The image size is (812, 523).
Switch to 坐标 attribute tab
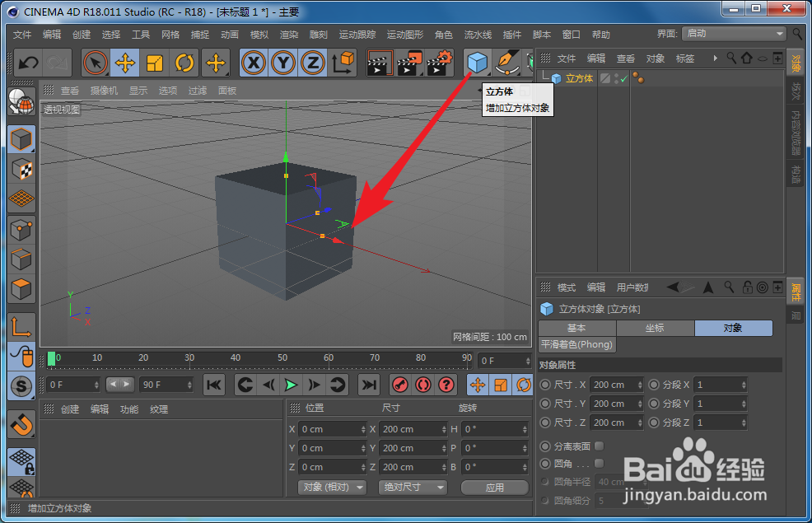[655, 328]
